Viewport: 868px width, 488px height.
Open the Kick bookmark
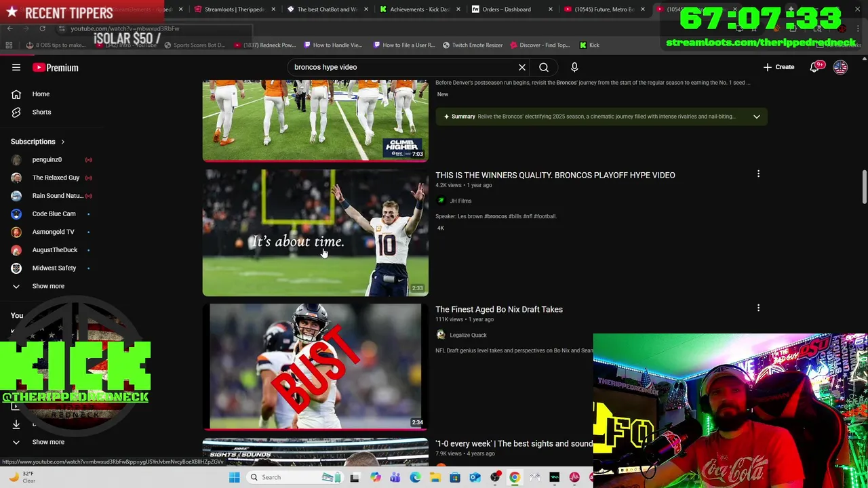(x=589, y=45)
